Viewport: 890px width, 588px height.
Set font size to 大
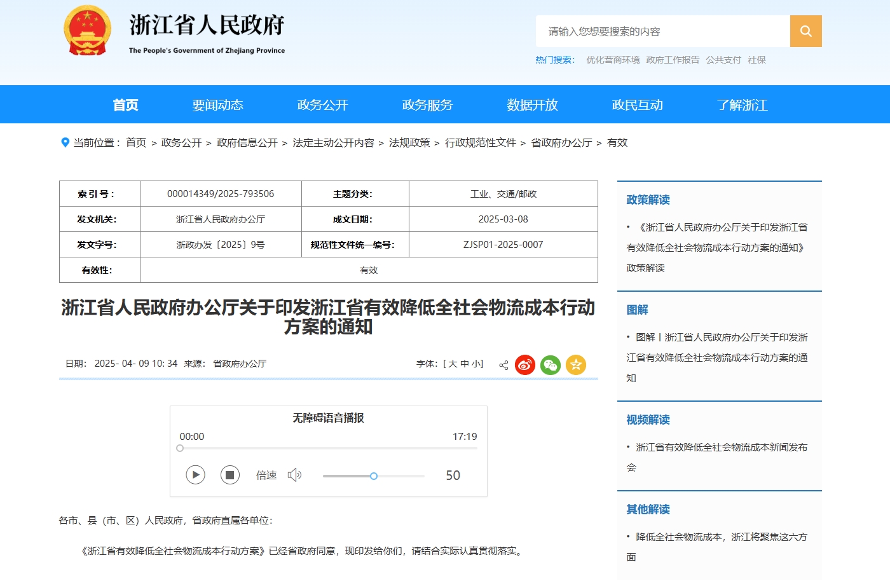453,364
